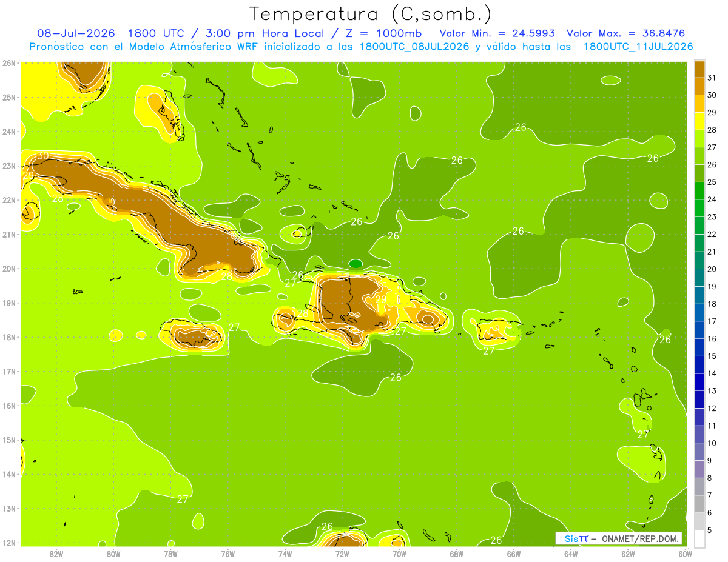Click the "82W" longitude axis label
The height and width of the screenshot is (562, 728).
56,554
